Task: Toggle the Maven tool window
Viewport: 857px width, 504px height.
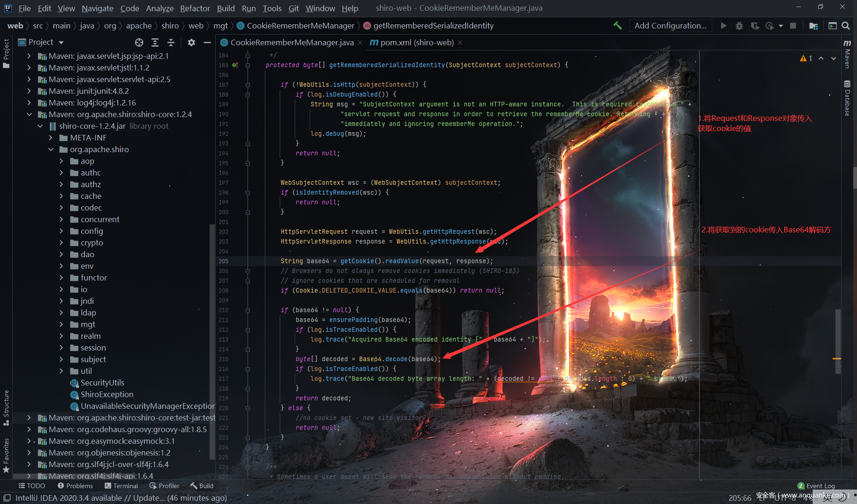Action: pyautogui.click(x=847, y=54)
